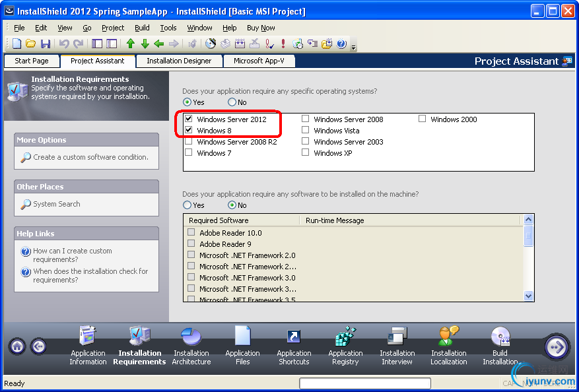Screen dimensions: 579x392
Task: Click the Required Software column header
Action: 242,220
